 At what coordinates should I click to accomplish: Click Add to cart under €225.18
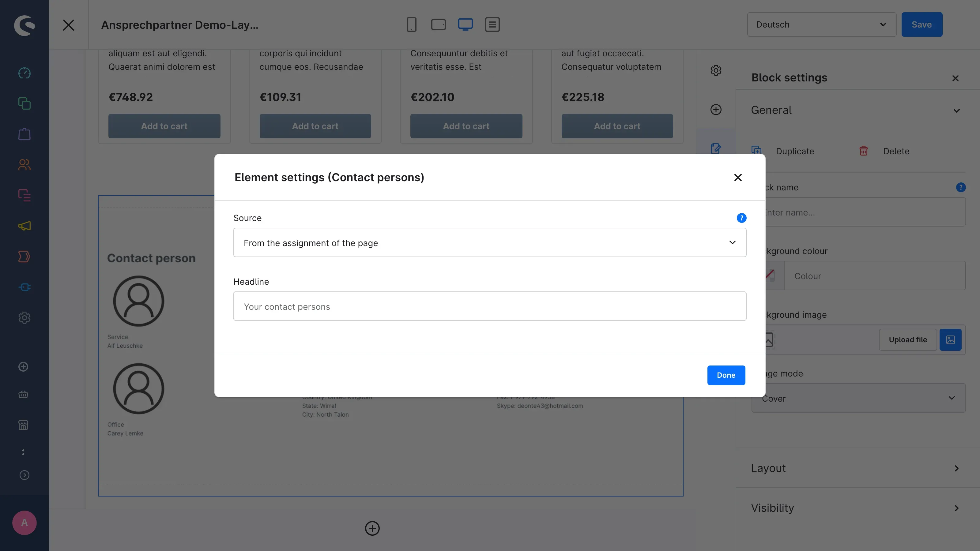point(617,126)
